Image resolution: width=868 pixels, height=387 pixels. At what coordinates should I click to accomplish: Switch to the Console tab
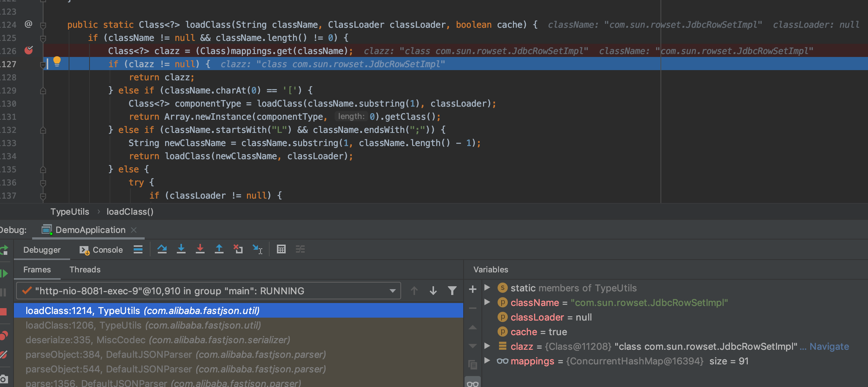pos(101,250)
